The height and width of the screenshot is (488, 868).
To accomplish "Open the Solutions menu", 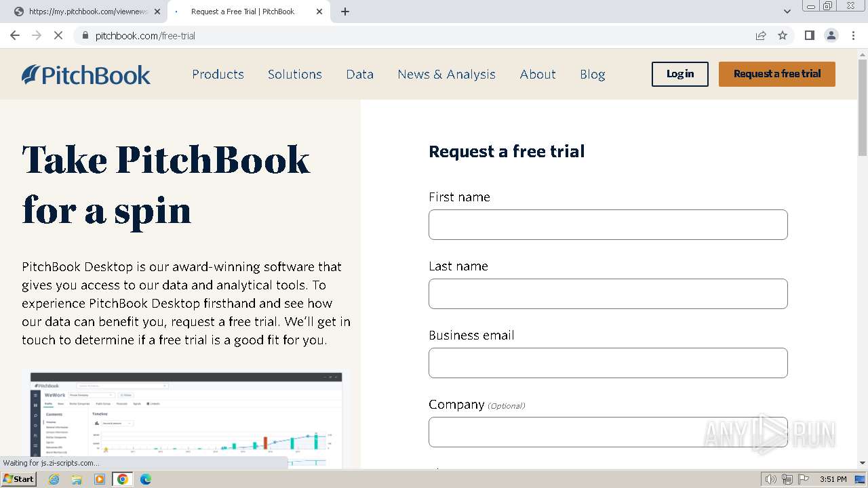I will tap(295, 75).
